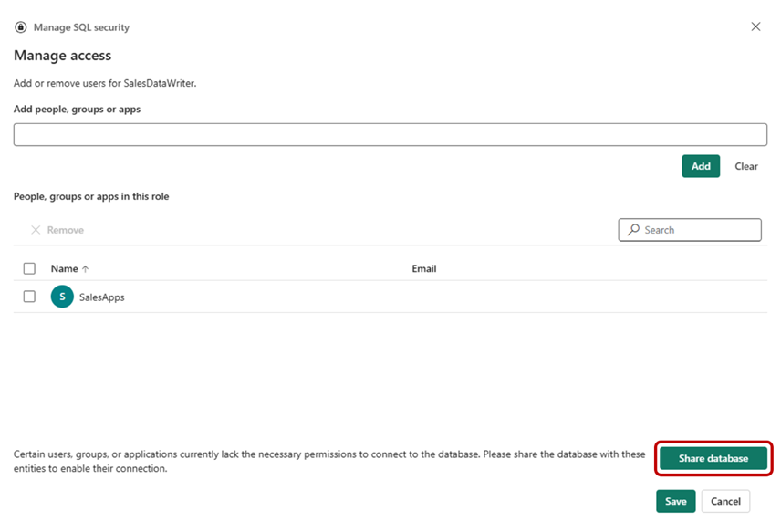Tick the select-all checkbox in header row
The image size is (781, 532).
[x=29, y=268]
